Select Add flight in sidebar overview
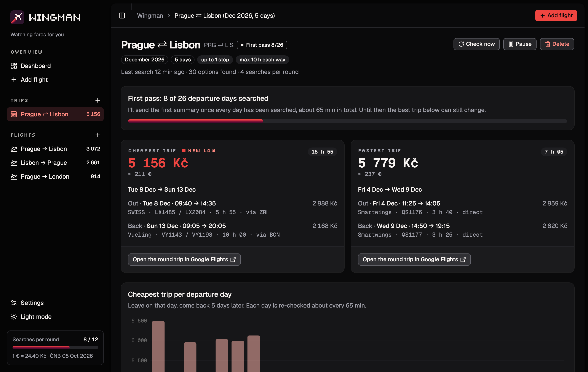The image size is (588, 372). point(55,80)
